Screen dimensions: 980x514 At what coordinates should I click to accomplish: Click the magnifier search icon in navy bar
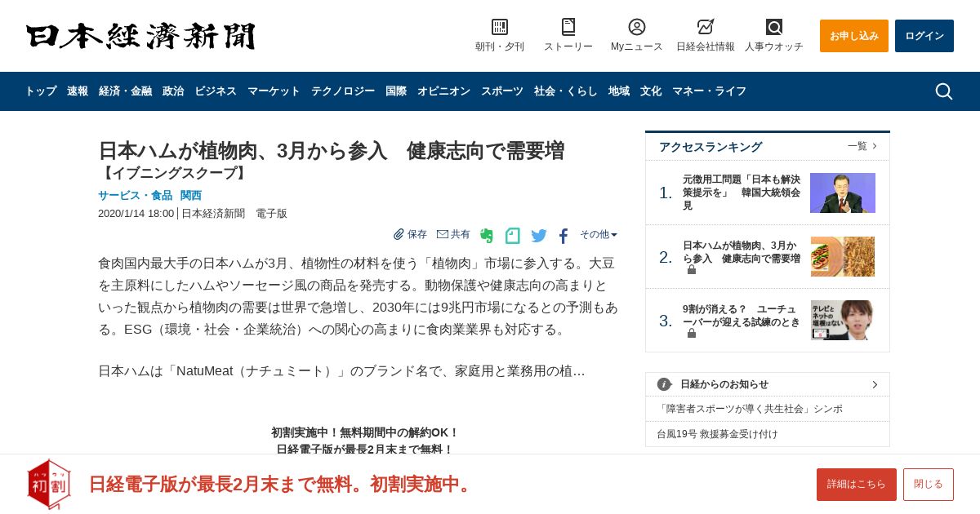click(944, 91)
